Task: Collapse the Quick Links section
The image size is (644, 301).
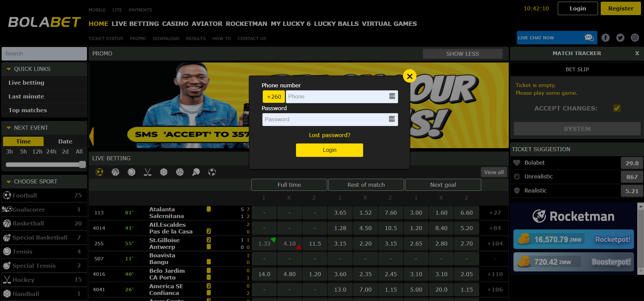Action: coord(9,69)
